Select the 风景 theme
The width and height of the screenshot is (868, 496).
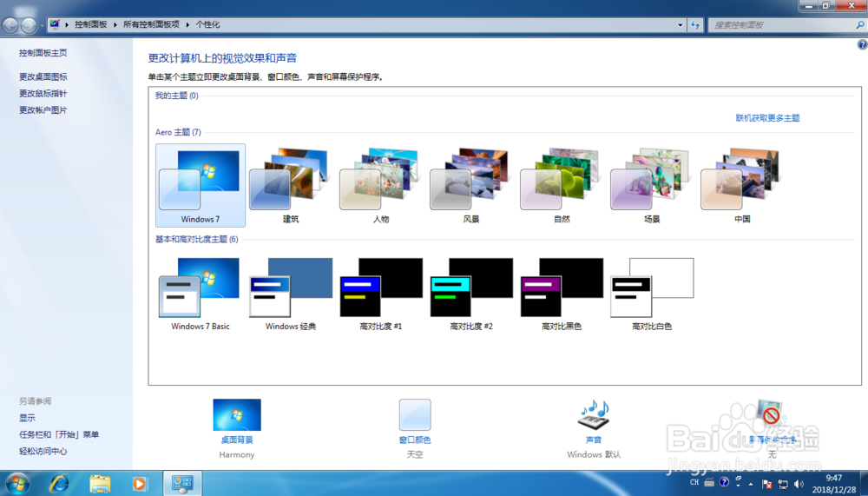(471, 186)
